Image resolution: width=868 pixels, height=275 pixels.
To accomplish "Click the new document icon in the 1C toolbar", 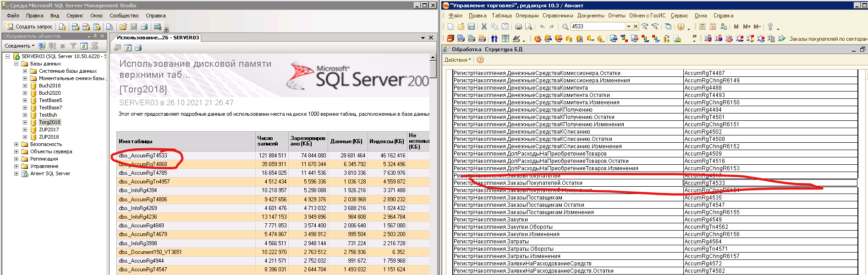I will pyautogui.click(x=450, y=27).
